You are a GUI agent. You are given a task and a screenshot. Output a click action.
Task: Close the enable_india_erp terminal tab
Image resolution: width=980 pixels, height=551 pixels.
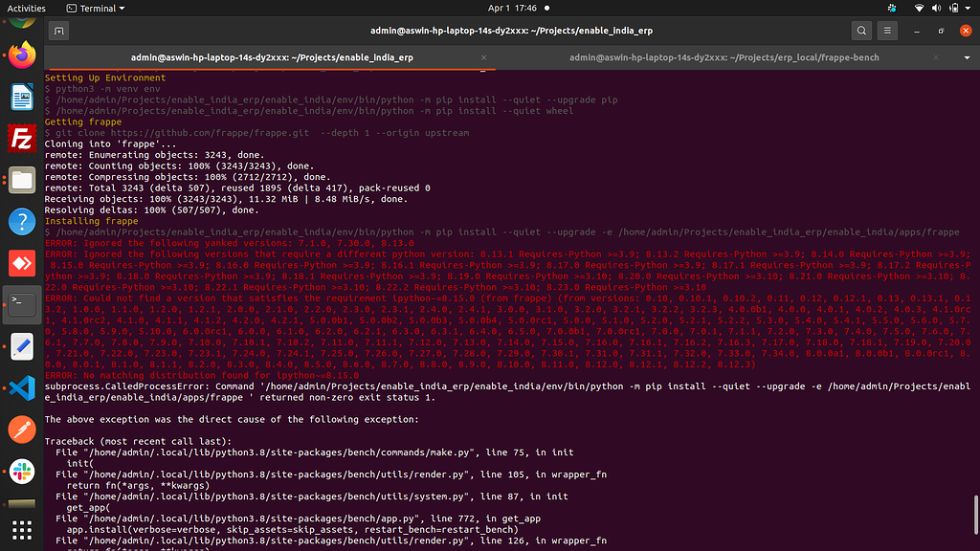pyautogui.click(x=484, y=56)
